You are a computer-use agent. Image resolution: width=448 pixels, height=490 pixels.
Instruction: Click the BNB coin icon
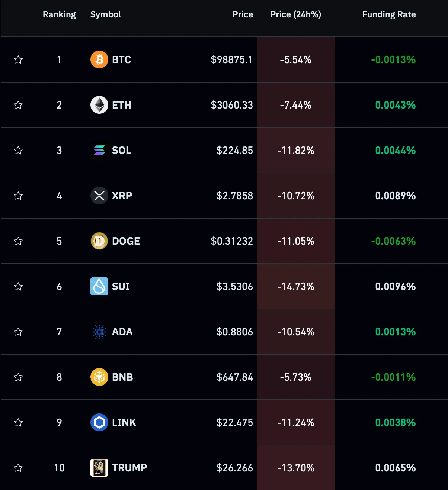pyautogui.click(x=99, y=377)
